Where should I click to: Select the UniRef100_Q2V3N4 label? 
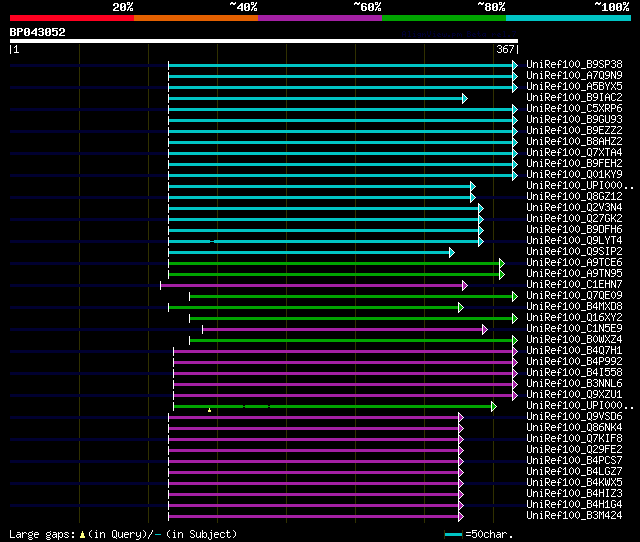pos(574,208)
